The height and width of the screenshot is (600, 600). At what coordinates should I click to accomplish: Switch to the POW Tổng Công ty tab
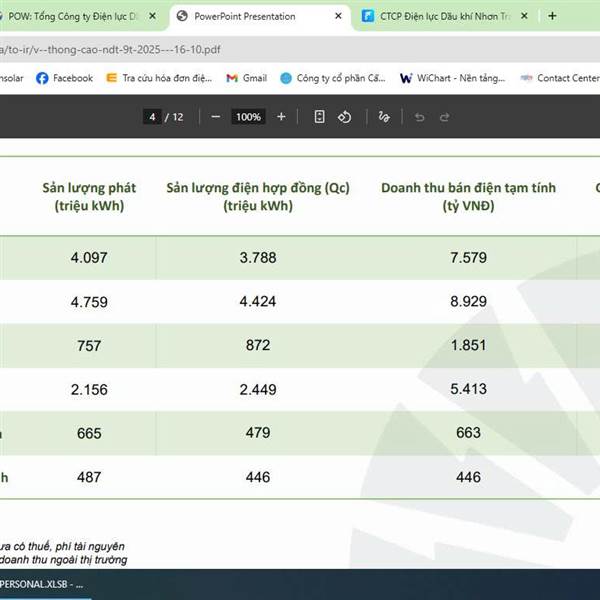80,16
